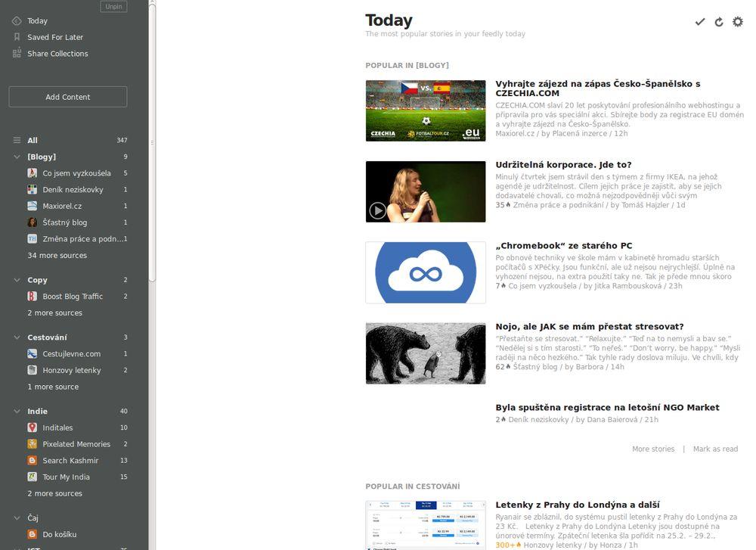Image resolution: width=756 pixels, height=550 pixels.
Task: Click the Saved For Later bookmark icon
Action: pyautogui.click(x=17, y=36)
